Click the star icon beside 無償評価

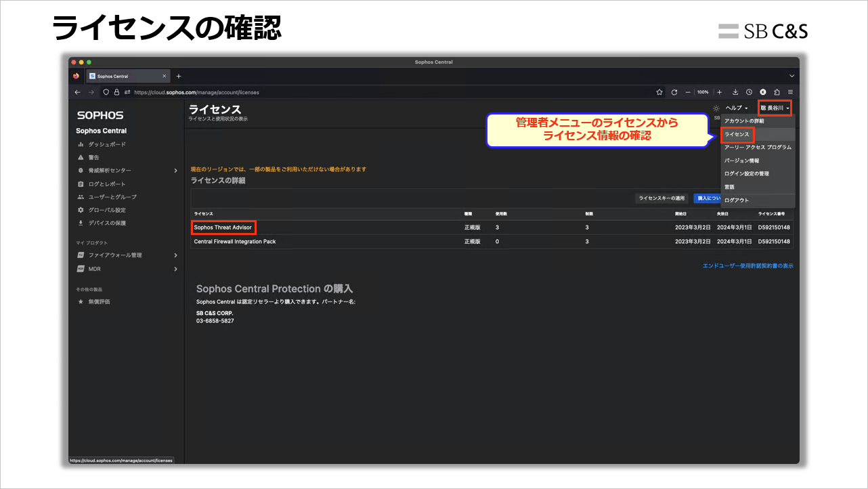[x=81, y=301]
